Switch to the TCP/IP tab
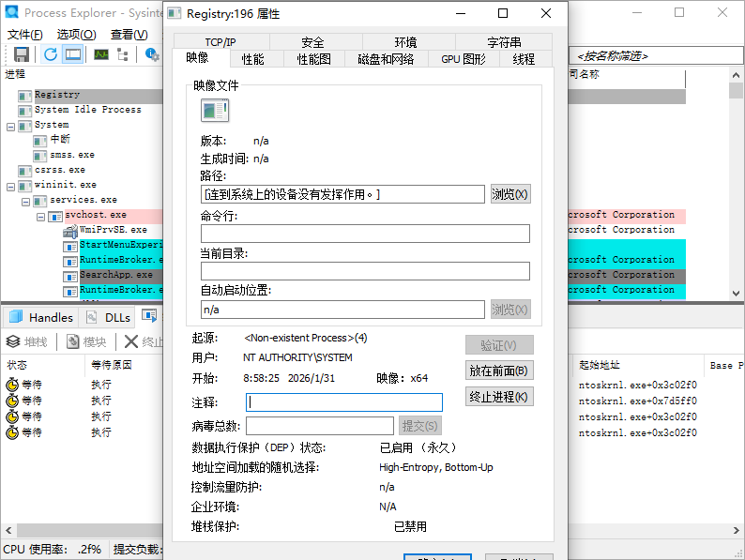This screenshot has width=745, height=560. [220, 42]
